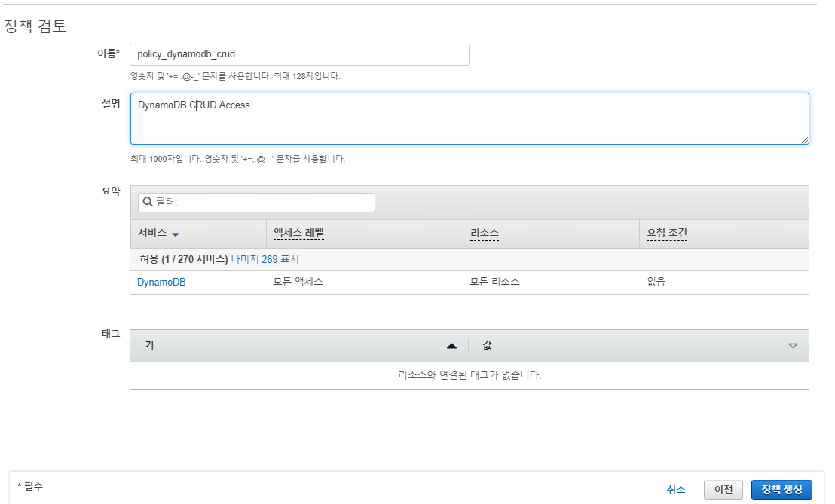Click the 모든 리소스 cell
The width and height of the screenshot is (835, 504).
click(x=494, y=282)
